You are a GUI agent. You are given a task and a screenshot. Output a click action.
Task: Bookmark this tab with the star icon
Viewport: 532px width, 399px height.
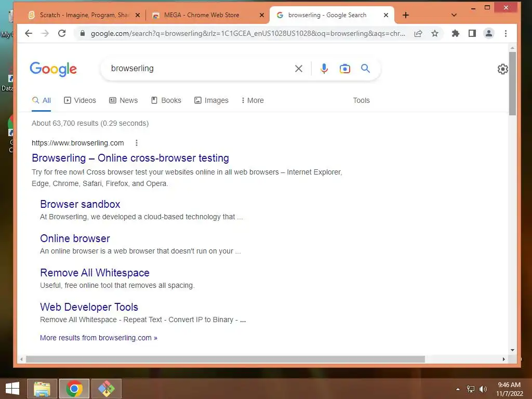point(435,33)
